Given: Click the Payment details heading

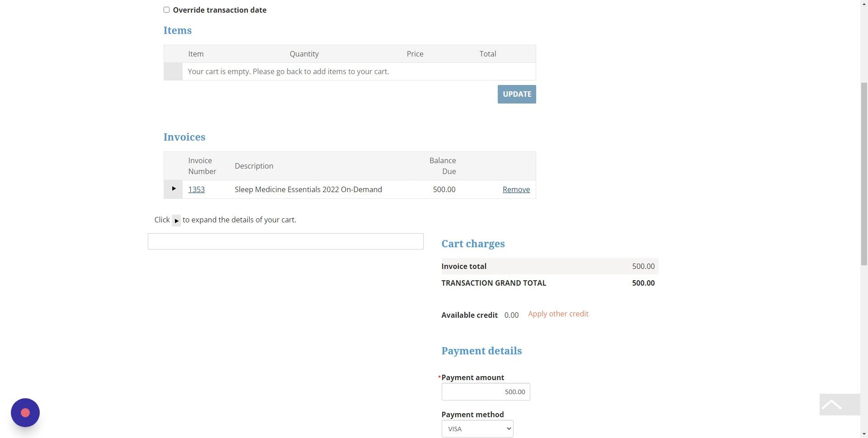Looking at the screenshot, I should click(481, 351).
